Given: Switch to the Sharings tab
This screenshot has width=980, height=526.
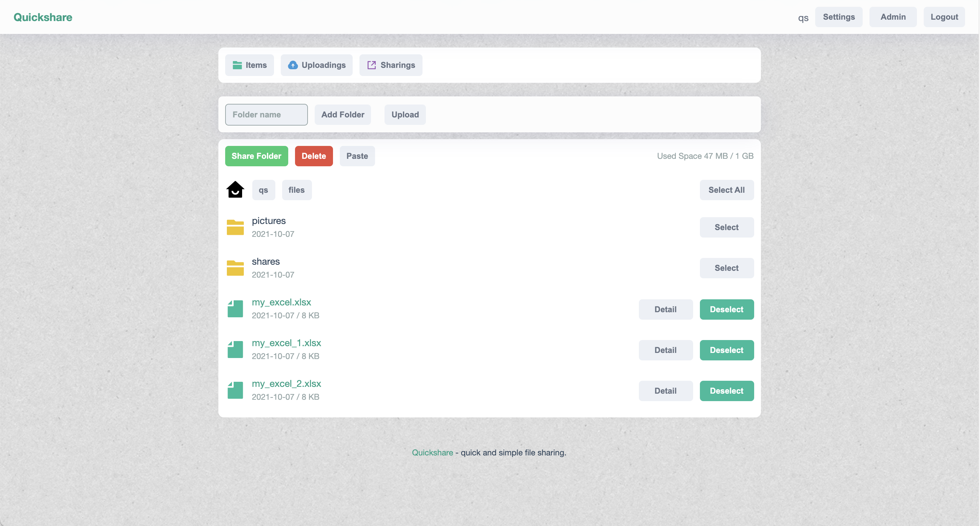Looking at the screenshot, I should (391, 65).
